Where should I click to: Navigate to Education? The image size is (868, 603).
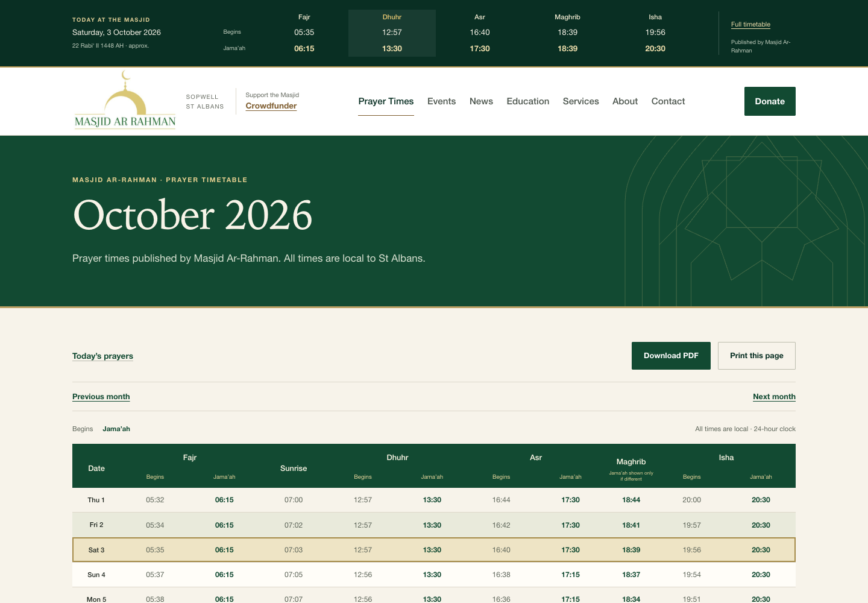click(528, 101)
